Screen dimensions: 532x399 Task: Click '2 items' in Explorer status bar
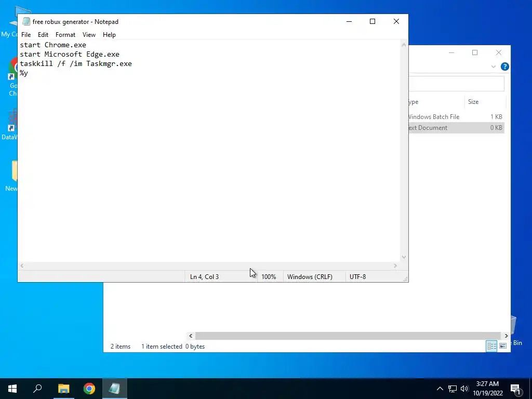coord(121,347)
